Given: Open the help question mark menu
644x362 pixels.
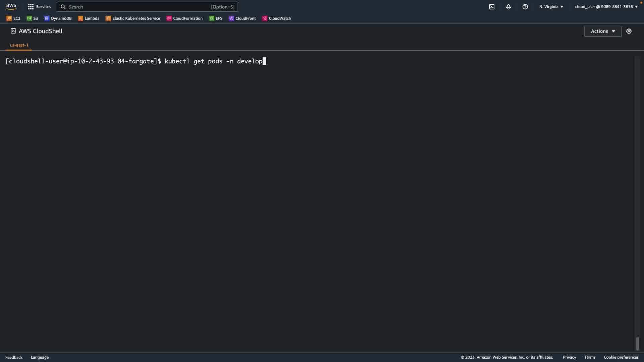Looking at the screenshot, I should [525, 7].
